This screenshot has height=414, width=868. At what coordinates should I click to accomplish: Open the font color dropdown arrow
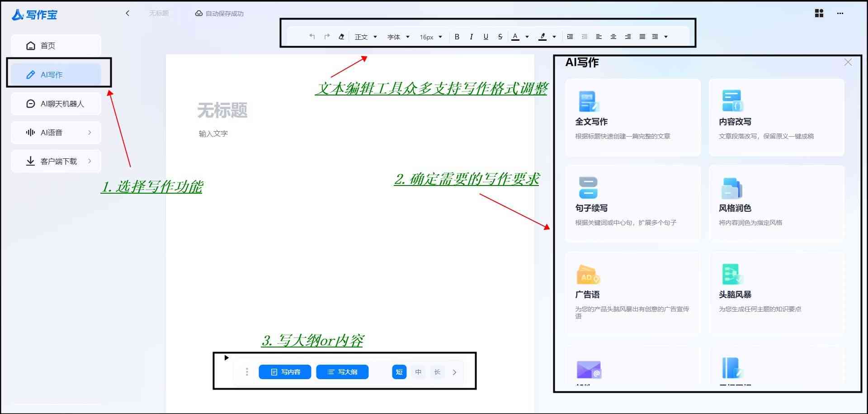(x=527, y=37)
